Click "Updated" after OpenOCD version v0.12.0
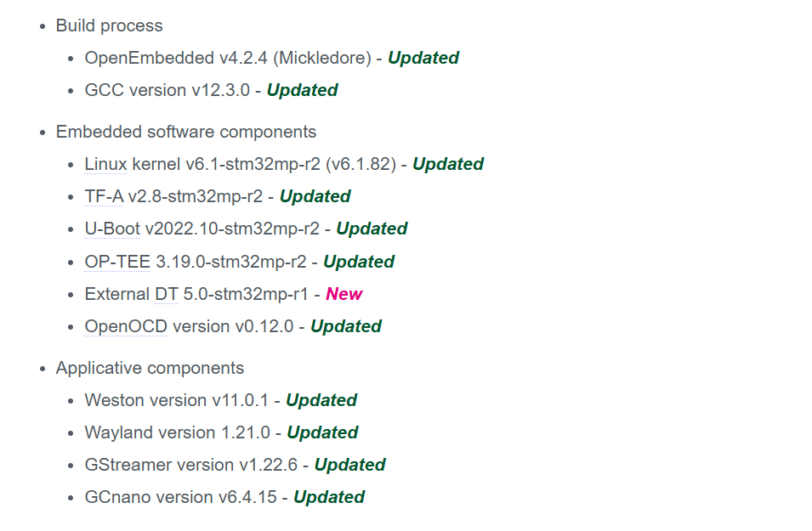The width and height of the screenshot is (812, 531). coord(346,326)
